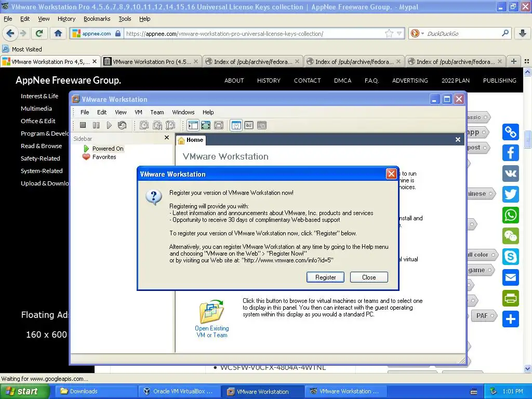Click the Power Off stop icon in VMware toolbar
This screenshot has height=399, width=532.
pyautogui.click(x=83, y=125)
